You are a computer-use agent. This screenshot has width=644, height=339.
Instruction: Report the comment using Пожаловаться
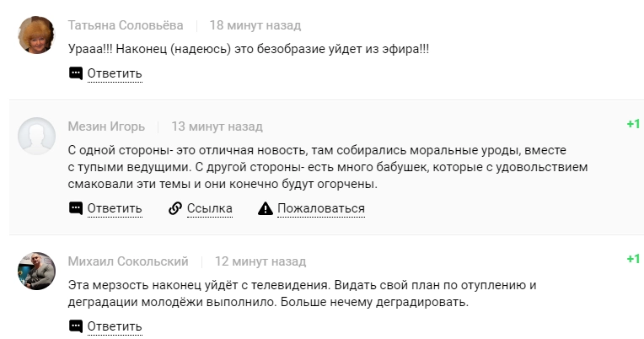click(320, 208)
